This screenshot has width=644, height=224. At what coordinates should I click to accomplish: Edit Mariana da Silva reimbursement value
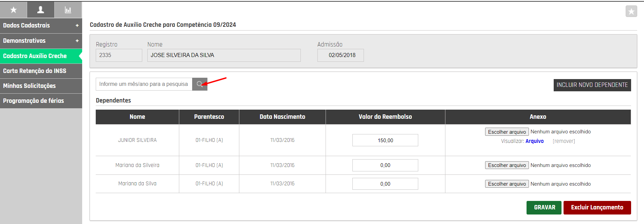[x=385, y=184]
